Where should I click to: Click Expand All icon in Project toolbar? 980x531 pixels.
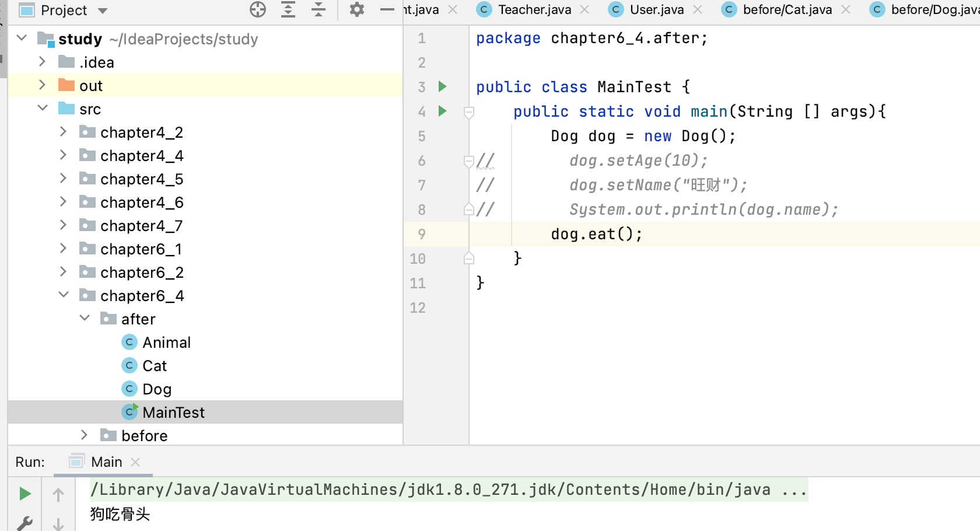(x=288, y=9)
